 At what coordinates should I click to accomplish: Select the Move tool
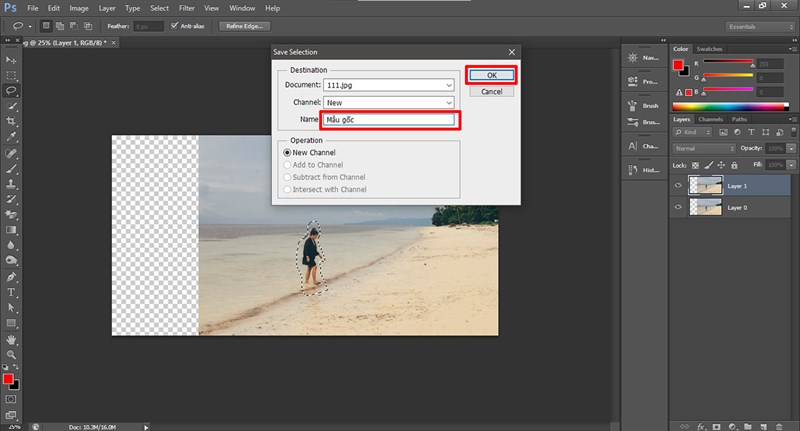point(11,60)
